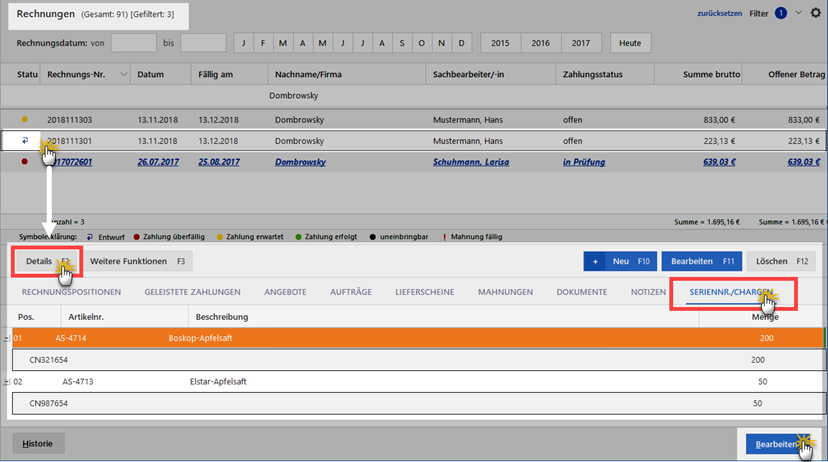The height and width of the screenshot is (462, 828).
Task: Switch to Rechnungspositionen tab
Action: pyautogui.click(x=71, y=292)
